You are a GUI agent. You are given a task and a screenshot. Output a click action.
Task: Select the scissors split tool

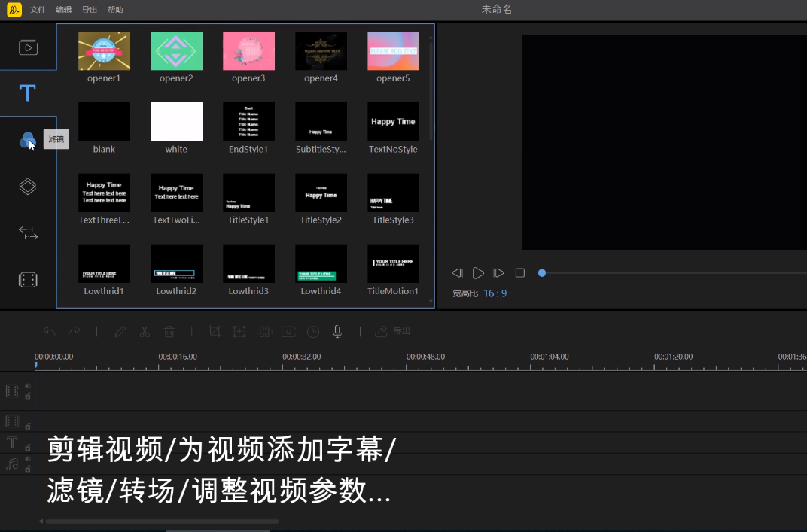[x=145, y=331]
